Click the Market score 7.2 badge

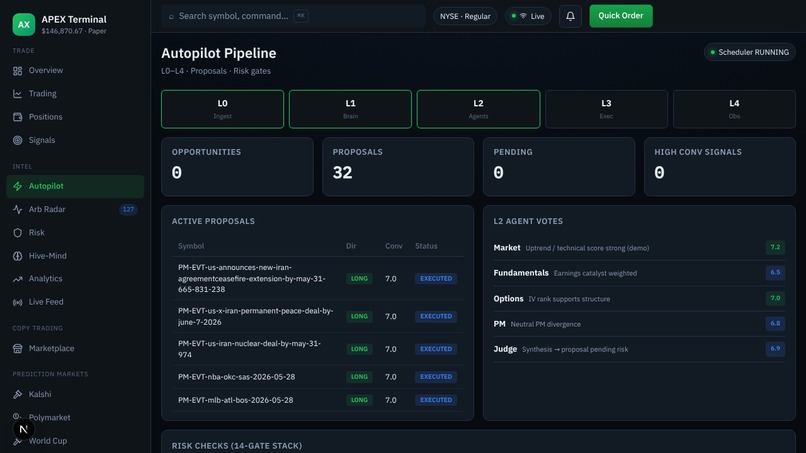(x=775, y=247)
